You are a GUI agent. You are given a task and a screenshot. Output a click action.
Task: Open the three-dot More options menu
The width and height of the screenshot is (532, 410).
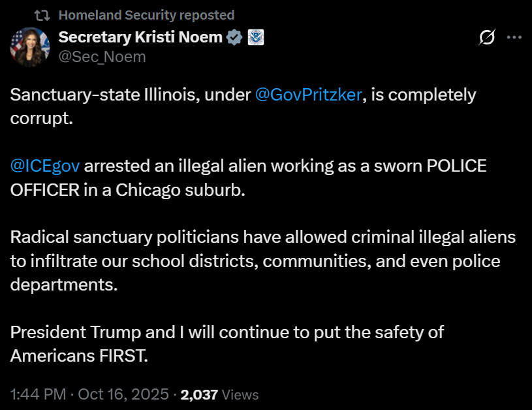click(x=514, y=38)
